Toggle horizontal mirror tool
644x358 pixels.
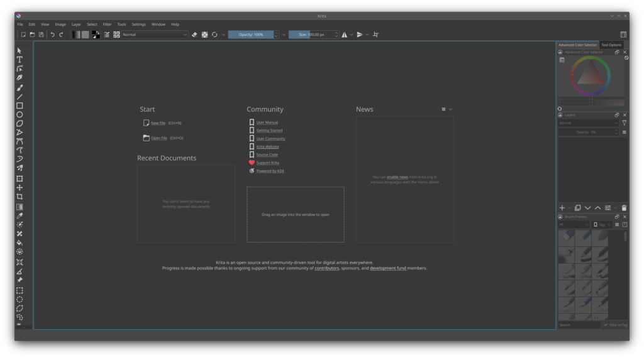point(344,35)
